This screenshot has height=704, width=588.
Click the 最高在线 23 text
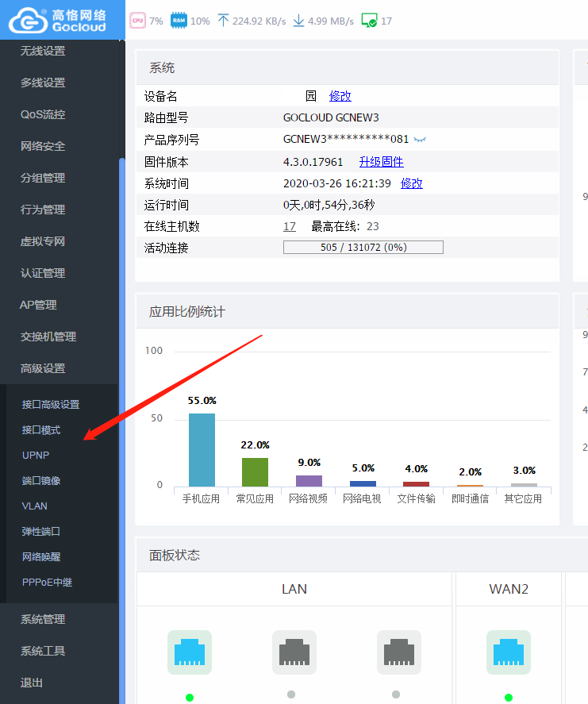[344, 227]
